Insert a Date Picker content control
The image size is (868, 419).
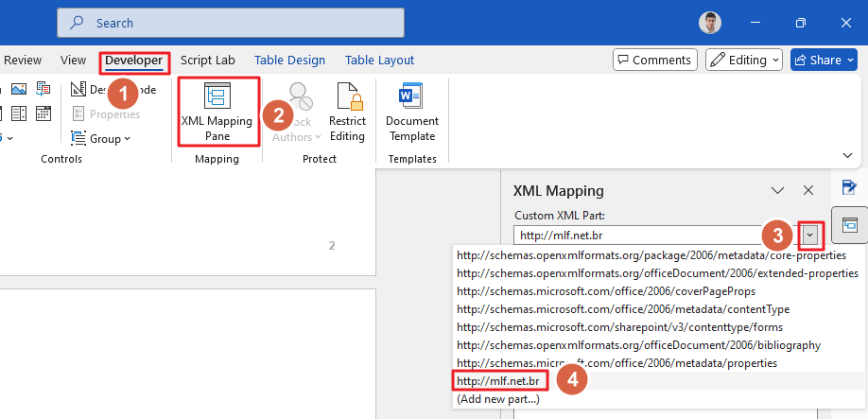point(43,113)
